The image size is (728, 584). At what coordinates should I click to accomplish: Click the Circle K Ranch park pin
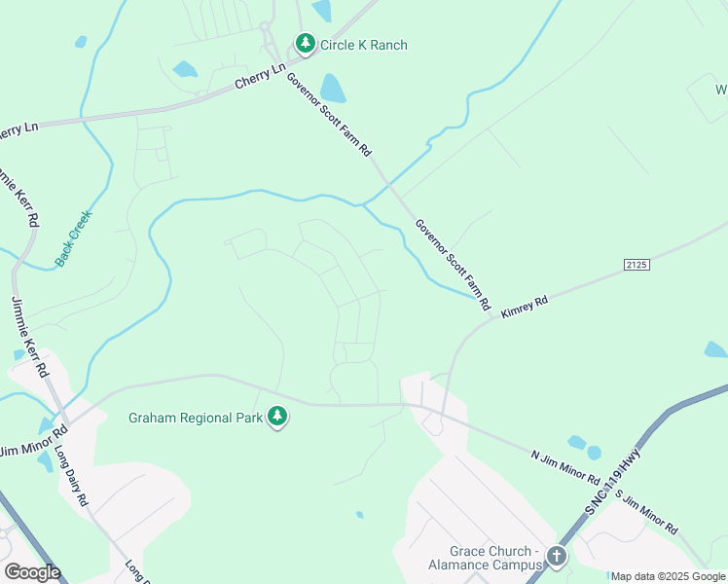(305, 44)
